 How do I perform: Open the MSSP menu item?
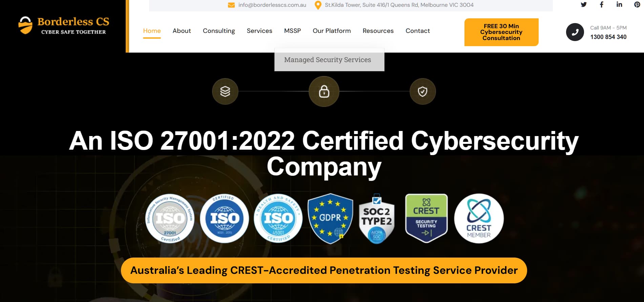tap(292, 31)
